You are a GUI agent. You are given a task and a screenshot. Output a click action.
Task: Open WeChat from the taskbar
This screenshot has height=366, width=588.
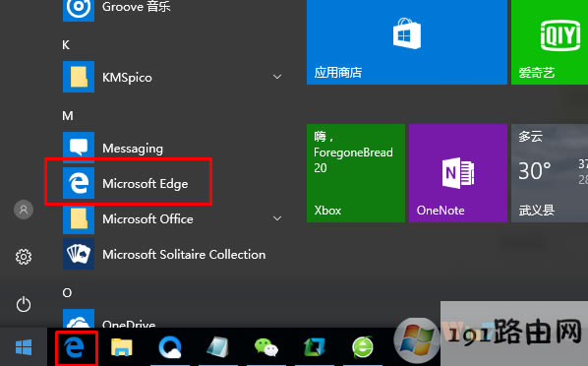266,347
